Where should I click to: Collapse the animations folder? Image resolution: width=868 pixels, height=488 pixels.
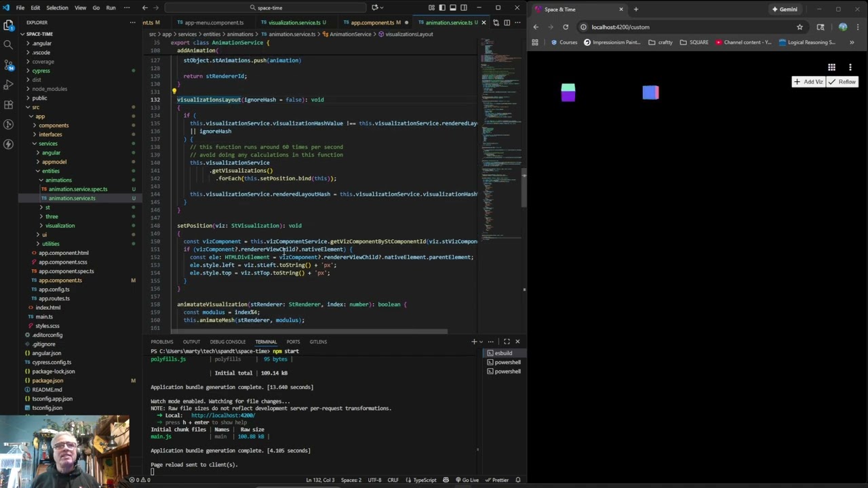(x=58, y=180)
